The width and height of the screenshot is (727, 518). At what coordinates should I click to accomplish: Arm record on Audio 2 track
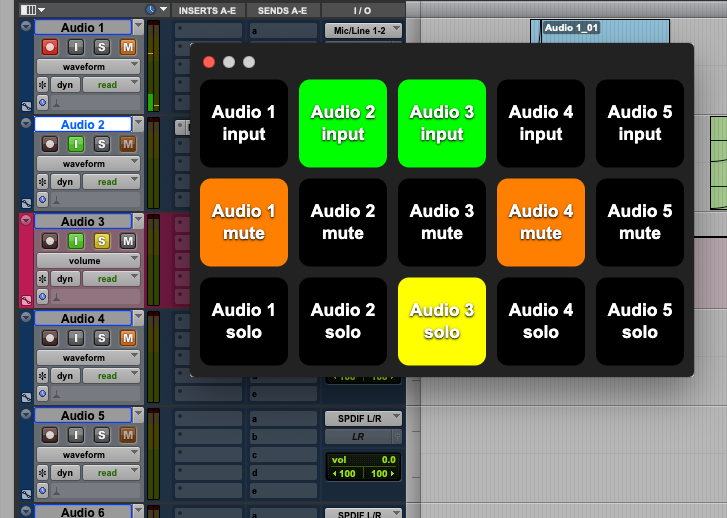[x=50, y=144]
